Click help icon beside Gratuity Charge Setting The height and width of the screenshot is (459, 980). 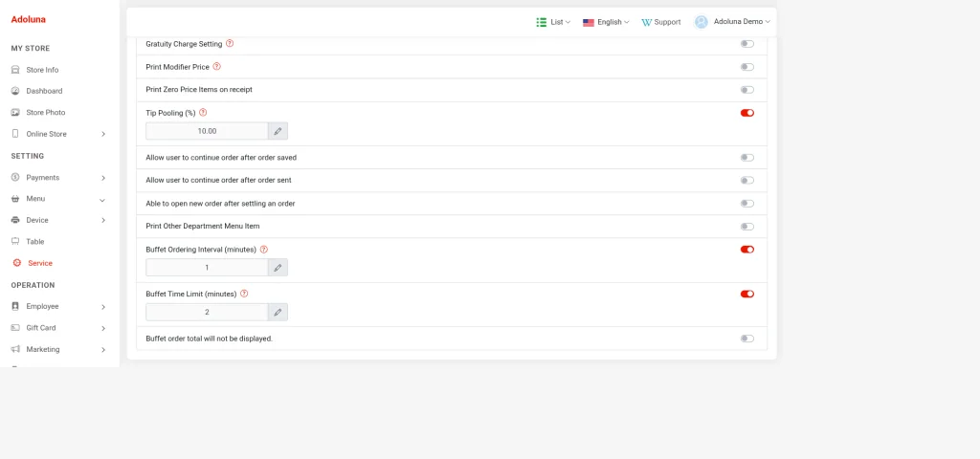point(230,44)
